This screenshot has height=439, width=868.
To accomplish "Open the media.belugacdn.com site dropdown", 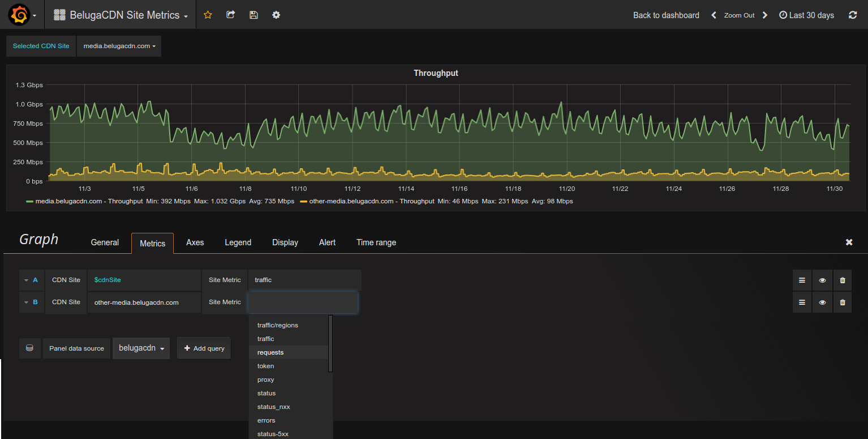I will point(119,46).
